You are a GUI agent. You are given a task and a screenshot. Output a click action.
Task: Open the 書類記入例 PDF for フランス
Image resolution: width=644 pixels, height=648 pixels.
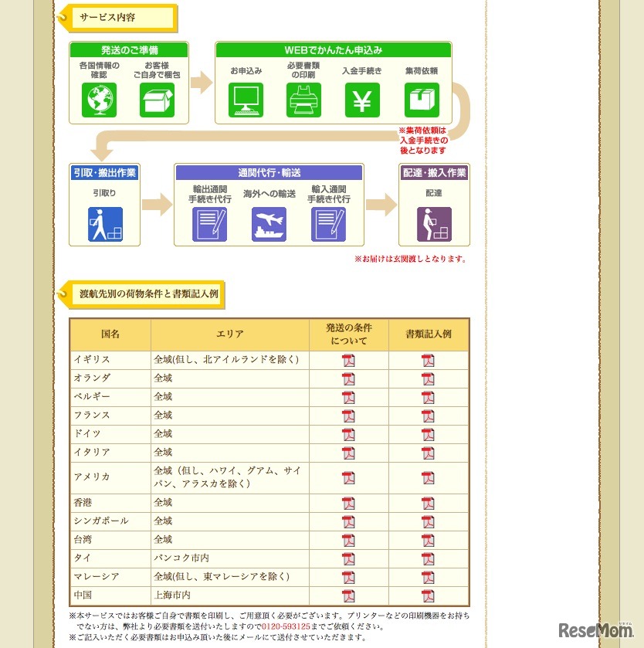tap(428, 416)
